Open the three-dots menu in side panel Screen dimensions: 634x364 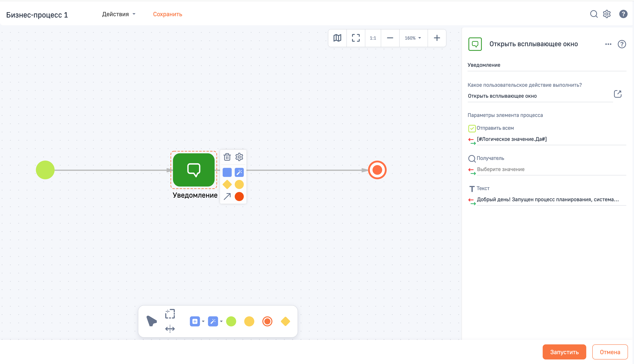click(608, 44)
